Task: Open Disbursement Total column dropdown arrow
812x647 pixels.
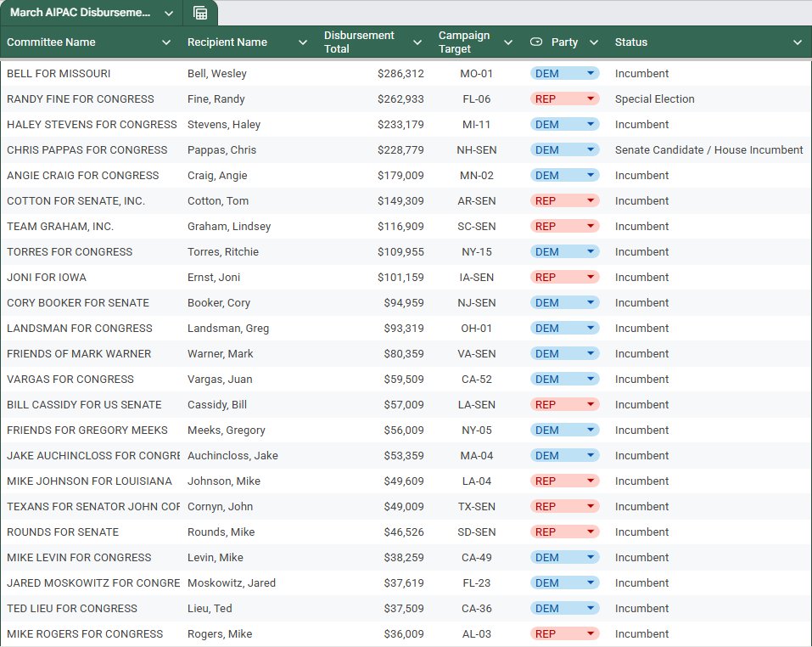Action: pyautogui.click(x=417, y=42)
